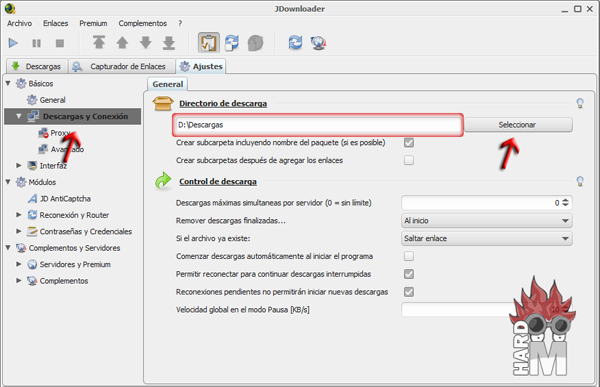
Task: Open the Premium menu
Action: (93, 23)
